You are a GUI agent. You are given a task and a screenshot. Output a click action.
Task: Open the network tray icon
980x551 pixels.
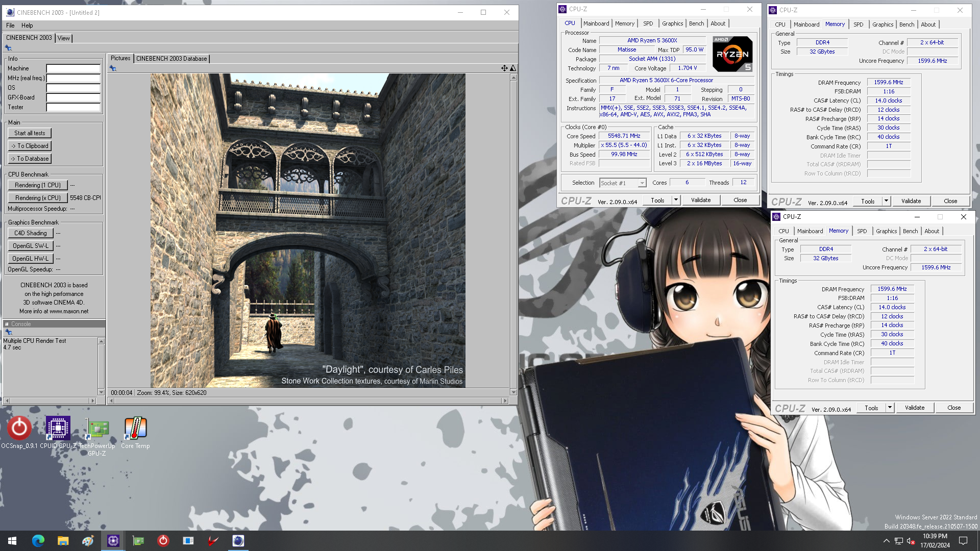898,541
